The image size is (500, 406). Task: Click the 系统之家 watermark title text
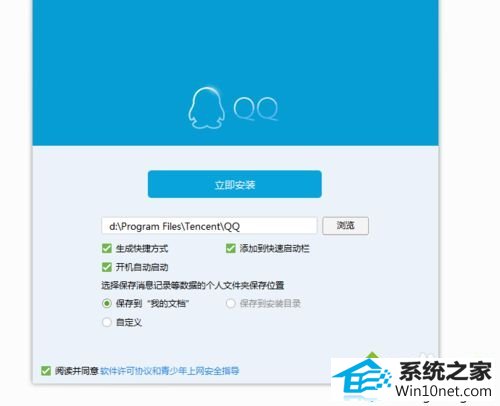(x=445, y=371)
